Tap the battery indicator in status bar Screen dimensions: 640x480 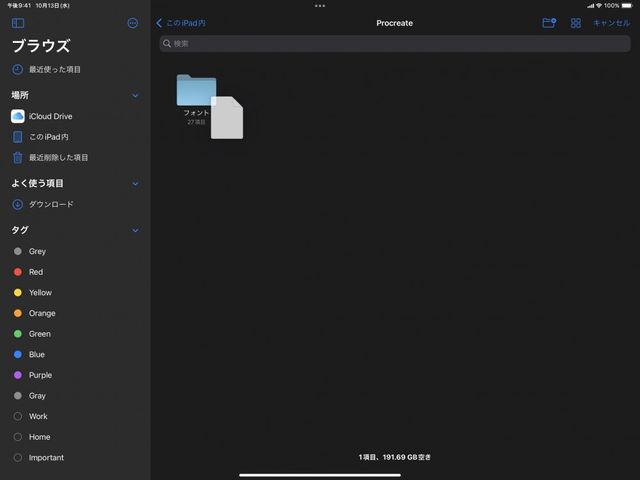click(627, 6)
